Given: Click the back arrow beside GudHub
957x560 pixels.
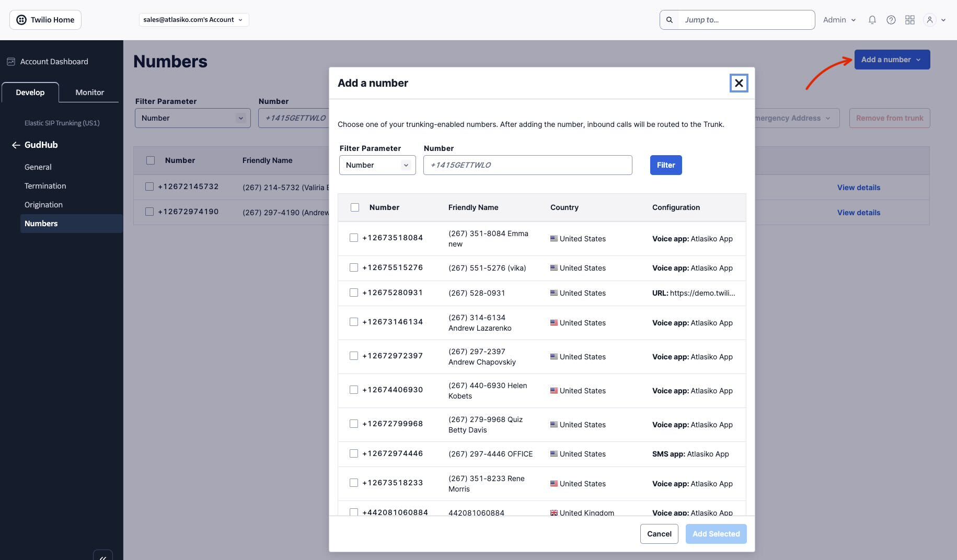Looking at the screenshot, I should [x=16, y=145].
